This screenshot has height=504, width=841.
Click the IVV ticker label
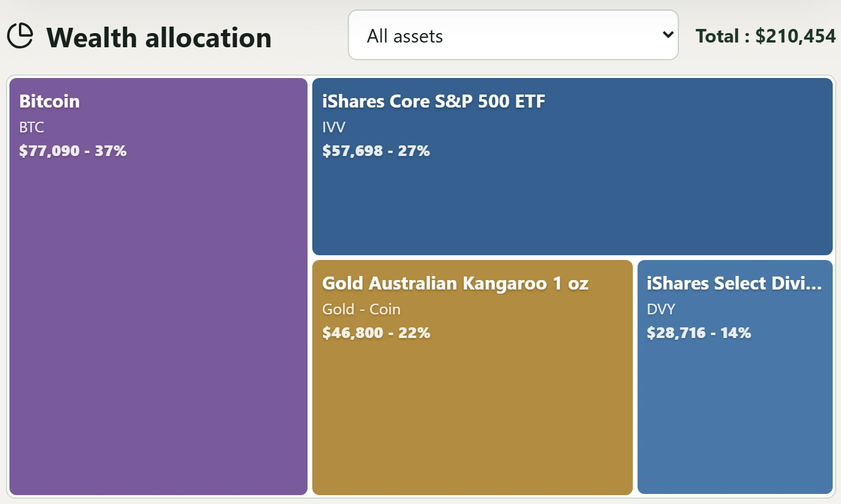[334, 127]
